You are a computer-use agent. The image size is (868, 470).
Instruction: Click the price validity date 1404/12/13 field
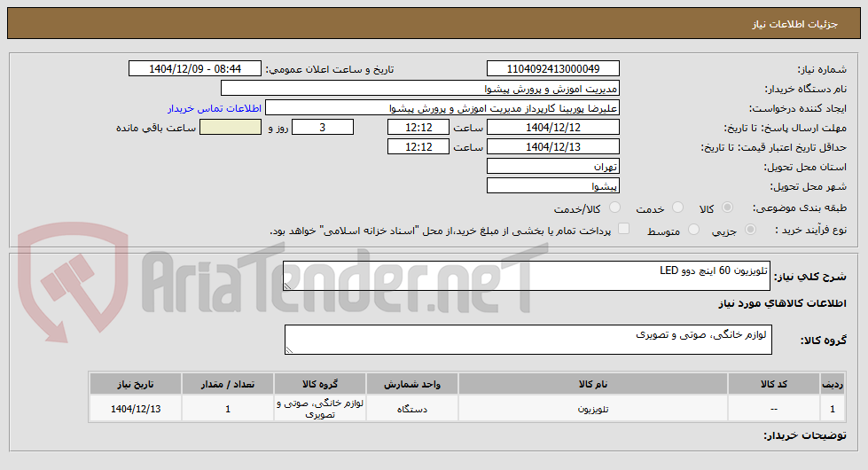point(553,146)
